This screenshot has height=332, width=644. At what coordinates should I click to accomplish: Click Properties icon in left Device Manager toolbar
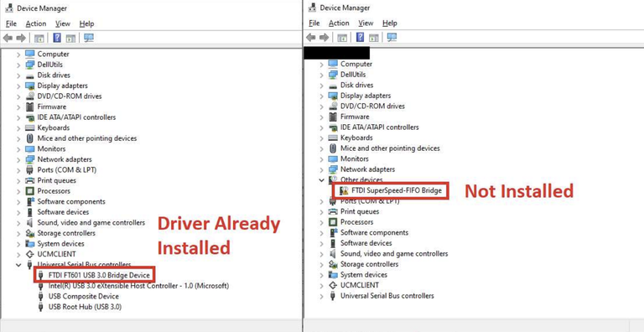pyautogui.click(x=39, y=39)
